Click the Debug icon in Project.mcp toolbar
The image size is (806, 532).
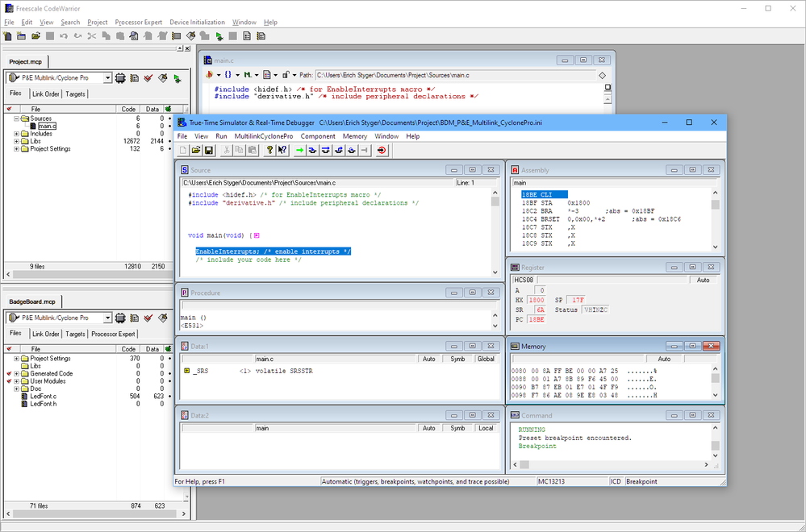[x=176, y=78]
